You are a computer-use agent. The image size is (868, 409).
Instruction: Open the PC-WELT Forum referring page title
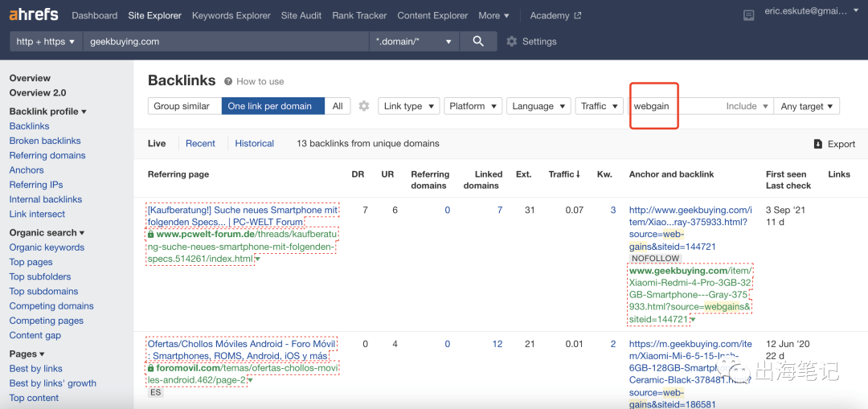(x=243, y=216)
